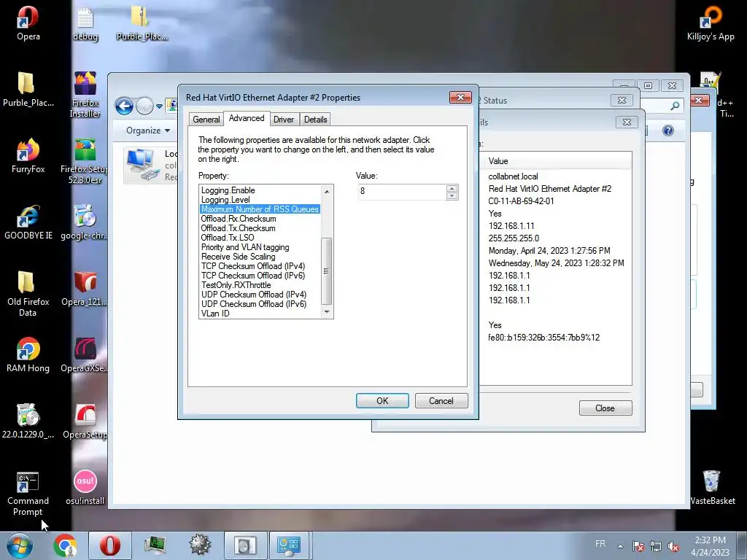
Task: Switch to the Details tab
Action: pos(315,120)
